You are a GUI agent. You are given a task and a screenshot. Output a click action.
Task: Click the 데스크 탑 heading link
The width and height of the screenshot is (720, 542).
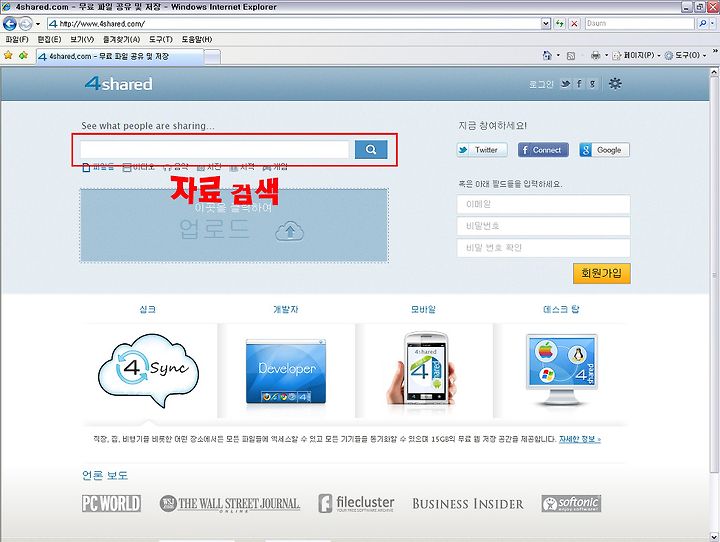pos(561,310)
